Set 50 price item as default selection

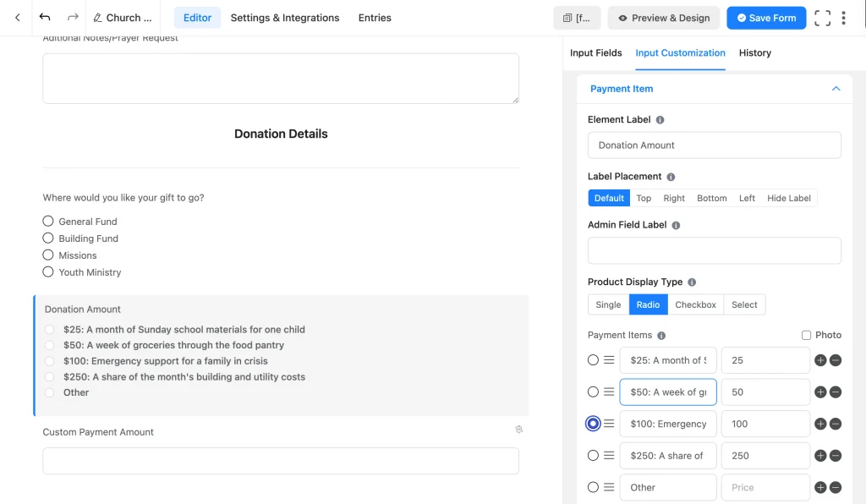pyautogui.click(x=593, y=392)
